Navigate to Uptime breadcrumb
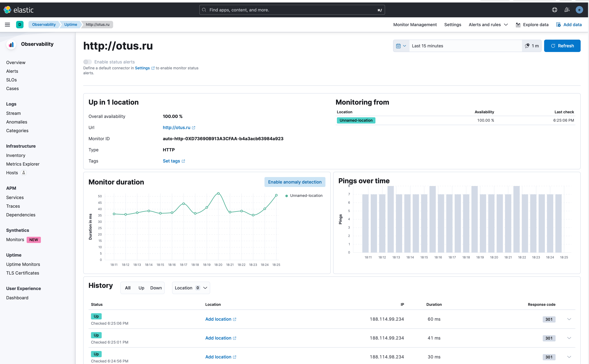The image size is (589, 364). (71, 25)
